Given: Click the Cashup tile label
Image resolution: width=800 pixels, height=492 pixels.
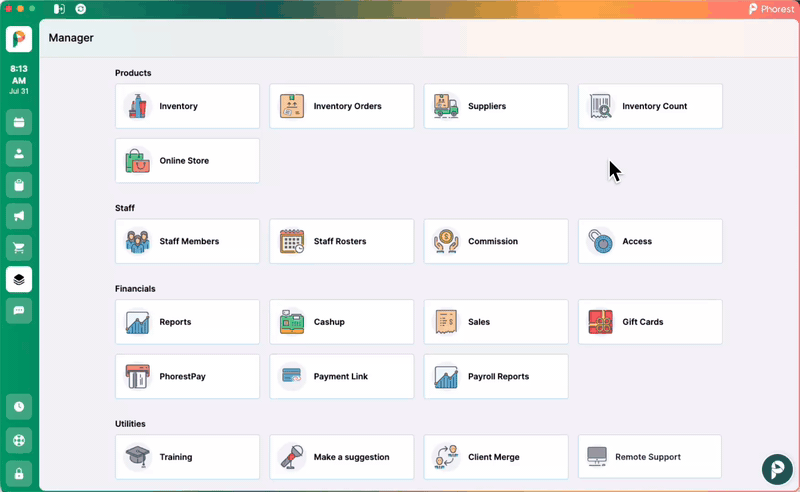Looking at the screenshot, I should (x=329, y=322).
